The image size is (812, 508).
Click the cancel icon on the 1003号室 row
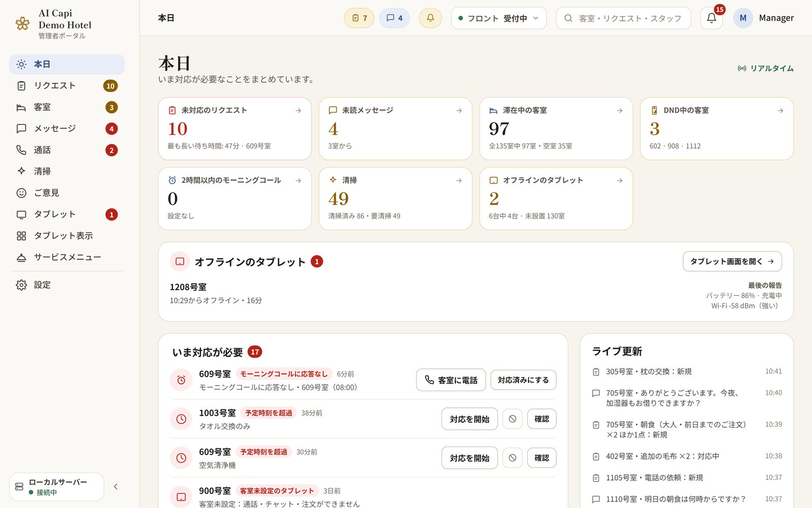513,419
